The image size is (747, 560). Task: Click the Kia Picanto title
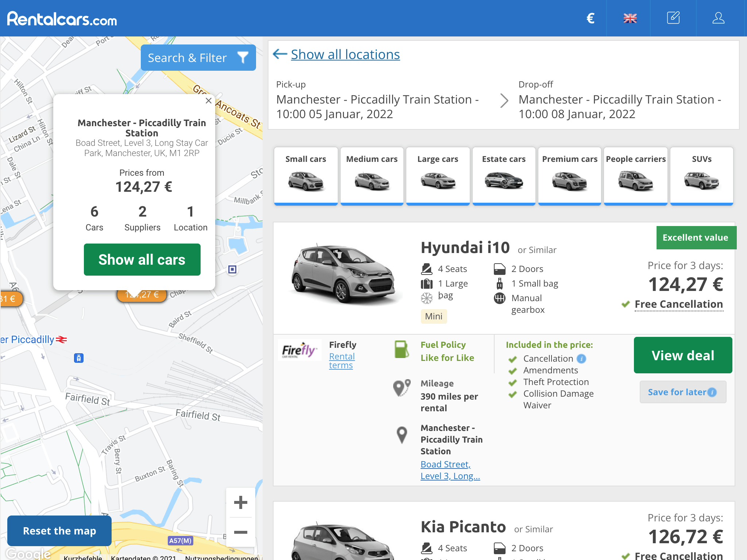click(x=463, y=527)
